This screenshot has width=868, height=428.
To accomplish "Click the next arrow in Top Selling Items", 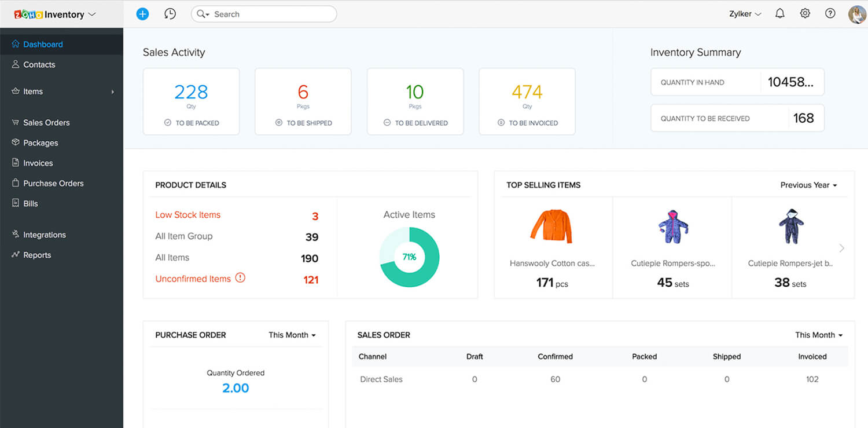I will click(x=841, y=248).
